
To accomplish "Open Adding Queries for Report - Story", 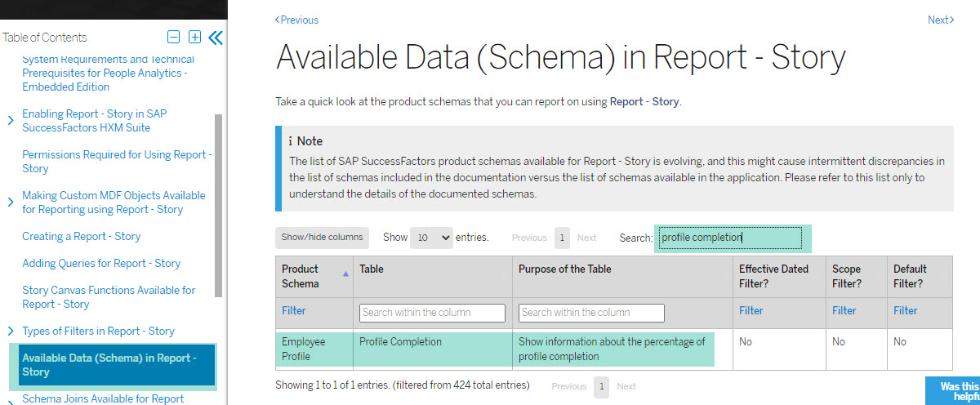I will pos(101,263).
